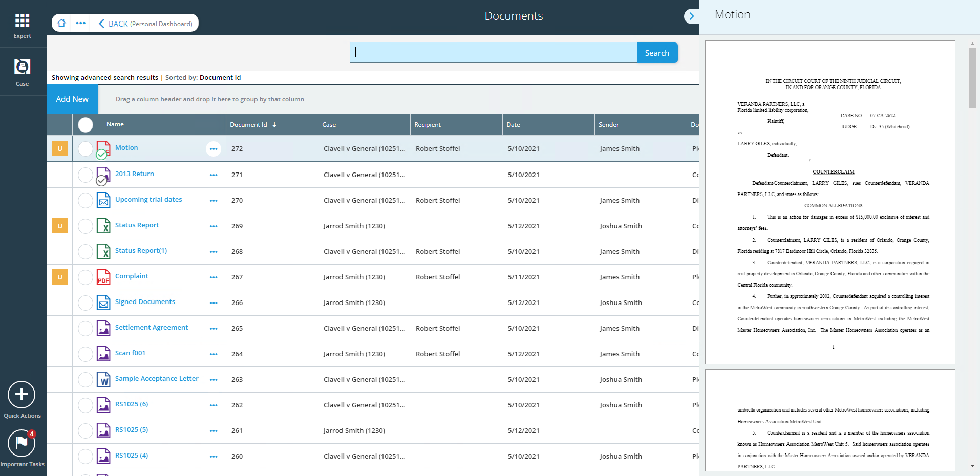The height and width of the screenshot is (476, 980).
Task: Open the ellipsis options menu for 2013 Return
Action: click(214, 175)
